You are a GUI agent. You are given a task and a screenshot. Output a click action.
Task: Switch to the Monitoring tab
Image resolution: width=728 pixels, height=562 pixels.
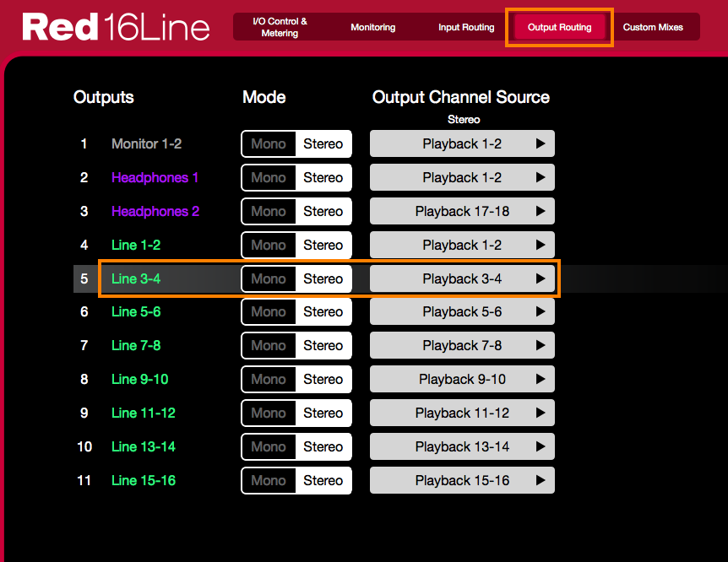click(x=372, y=27)
